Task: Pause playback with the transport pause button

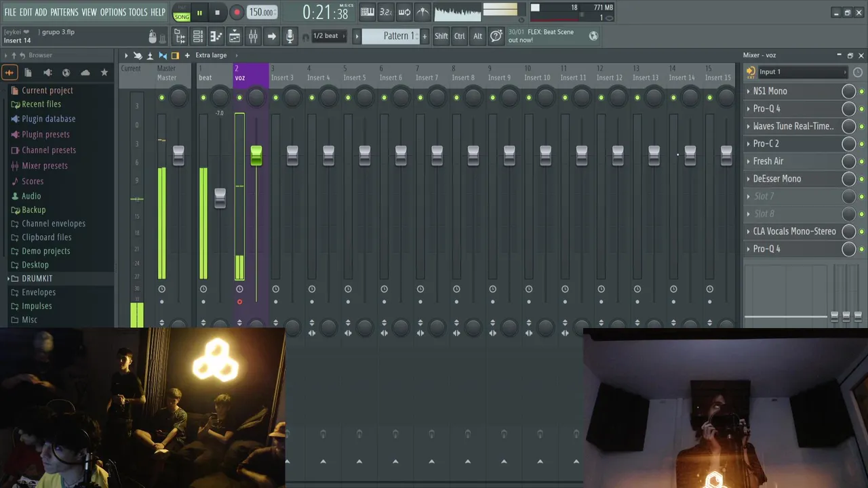Action: coord(199,12)
